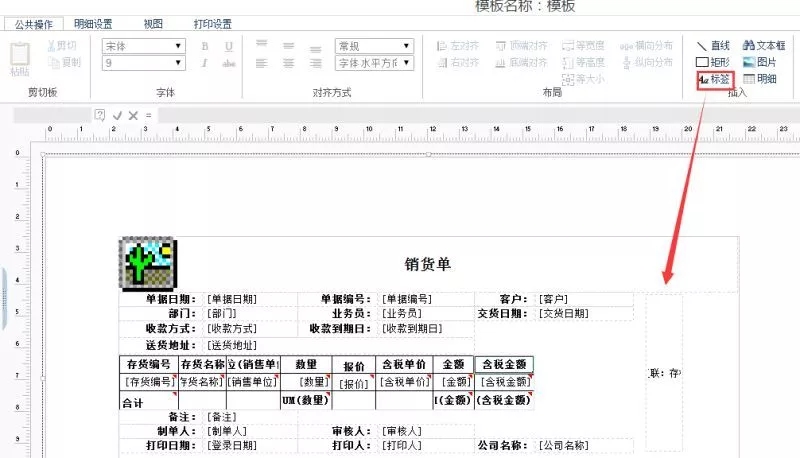Insert a rectangle using 矩形
800x458 pixels.
coord(713,62)
